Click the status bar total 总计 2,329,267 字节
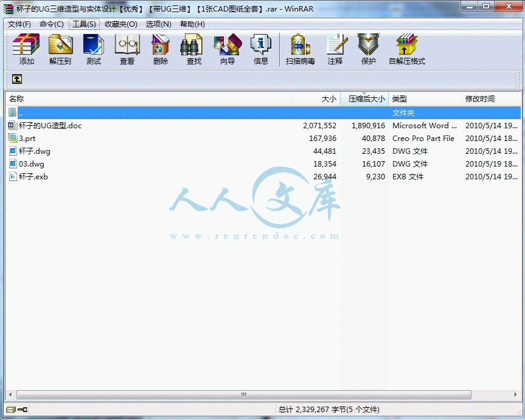Screen dimensions: 525x420 point(329,409)
